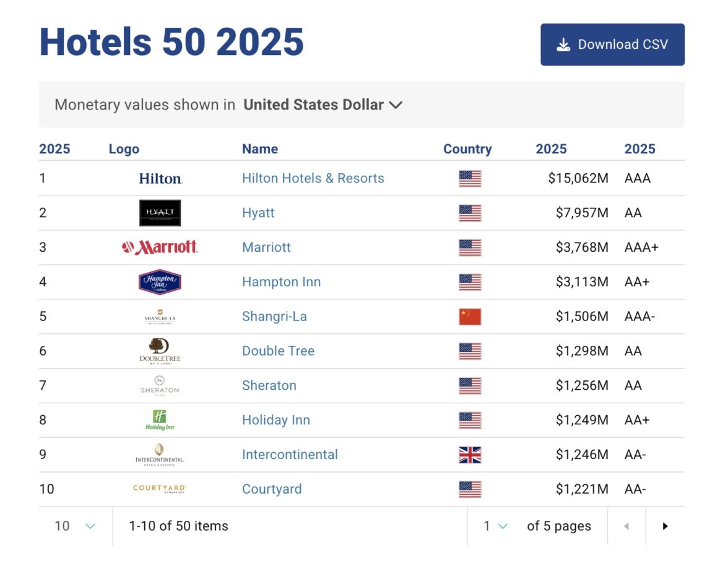Click the Courtyard logo
The height and width of the screenshot is (566, 728).
coord(160,489)
